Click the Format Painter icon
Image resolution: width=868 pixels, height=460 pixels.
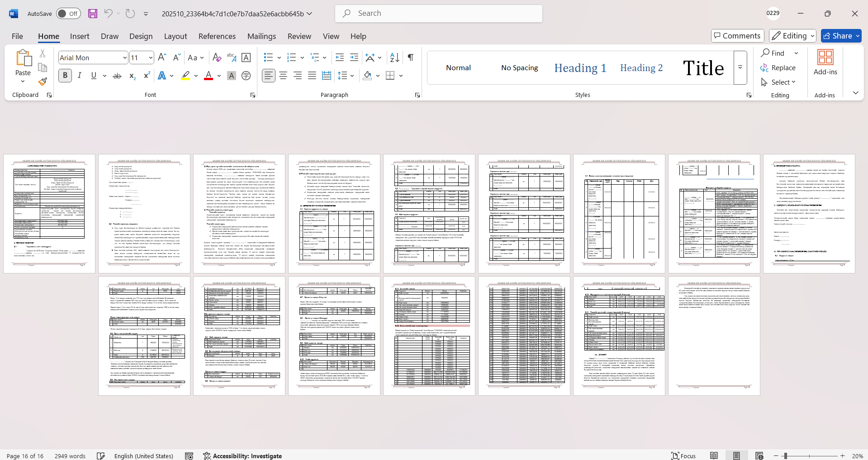(x=43, y=82)
